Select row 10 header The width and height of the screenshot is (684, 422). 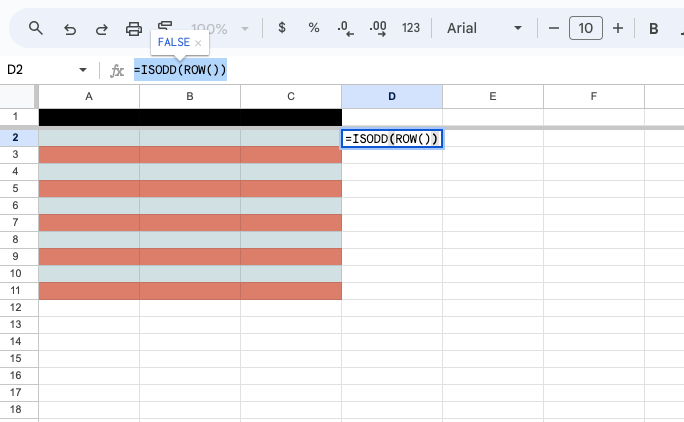(x=17, y=274)
